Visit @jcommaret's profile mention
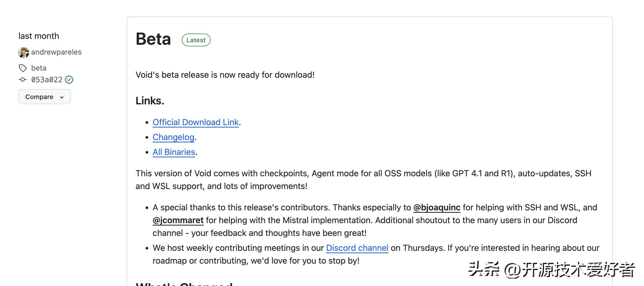Screen dimensions: 644x286 click(x=178, y=220)
